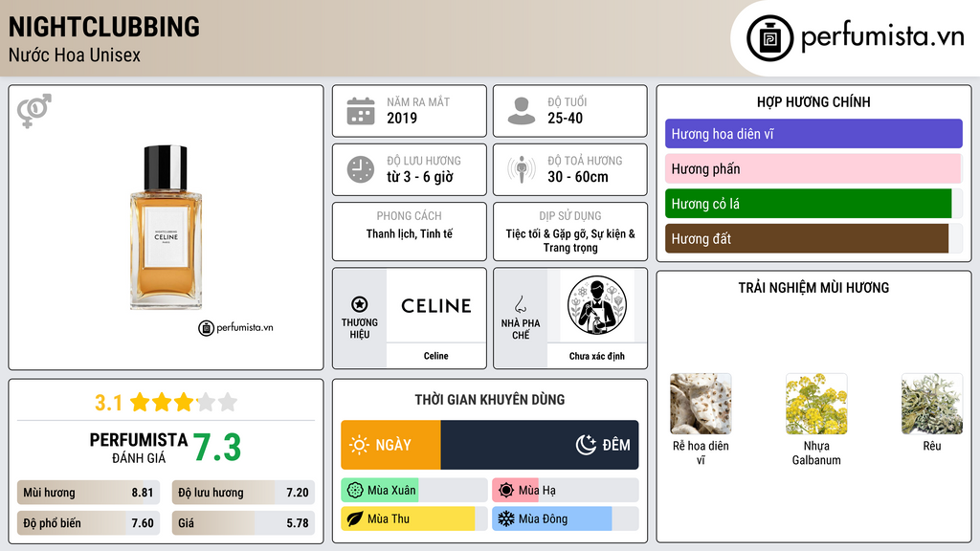Screen dimensions: 980x551
Task: Click the Mùa Xuân season bar
Action: [413, 491]
